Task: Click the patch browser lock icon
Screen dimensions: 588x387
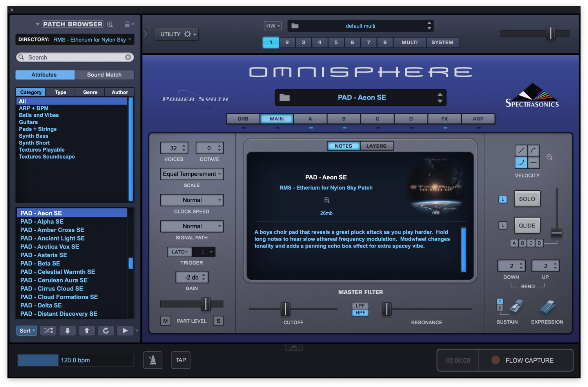Action: [x=127, y=24]
